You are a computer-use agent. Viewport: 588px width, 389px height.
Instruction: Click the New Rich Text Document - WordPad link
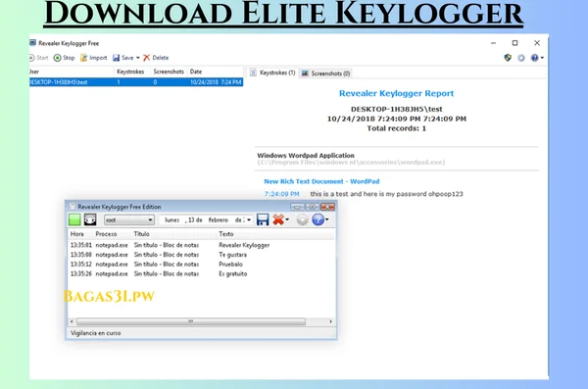(321, 181)
